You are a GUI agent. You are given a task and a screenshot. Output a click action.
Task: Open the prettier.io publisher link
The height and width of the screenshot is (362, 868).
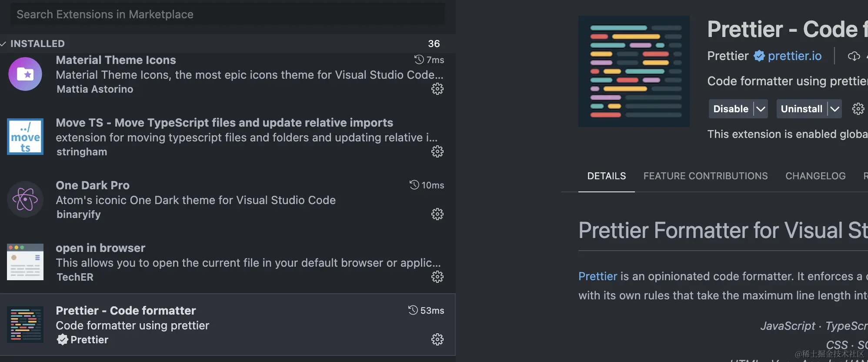[795, 56]
